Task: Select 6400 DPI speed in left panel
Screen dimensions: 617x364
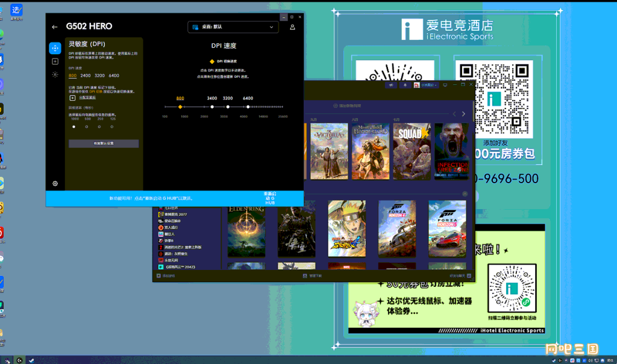Action: click(x=114, y=75)
